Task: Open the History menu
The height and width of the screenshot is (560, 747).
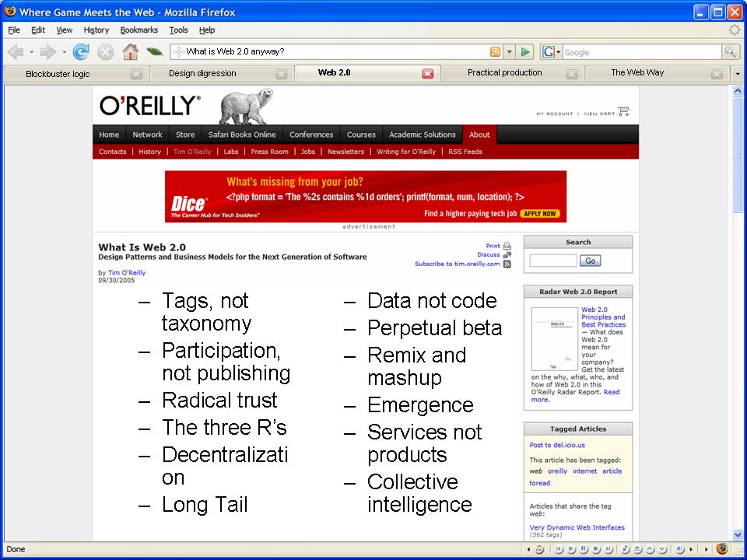Action: pyautogui.click(x=96, y=30)
